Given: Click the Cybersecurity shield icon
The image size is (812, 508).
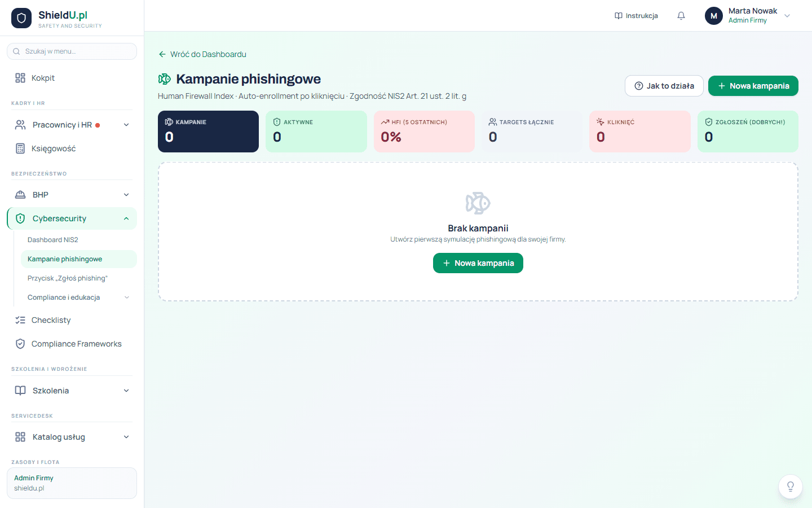Looking at the screenshot, I should click(x=20, y=218).
